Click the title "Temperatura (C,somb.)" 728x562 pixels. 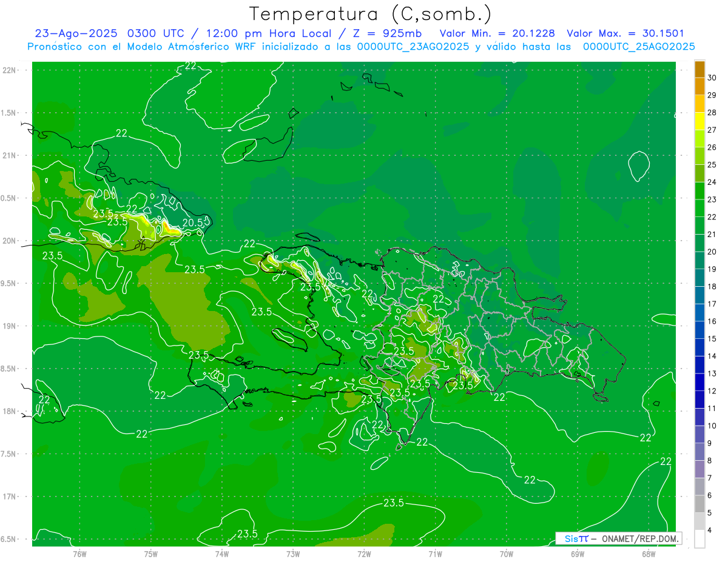371,14
